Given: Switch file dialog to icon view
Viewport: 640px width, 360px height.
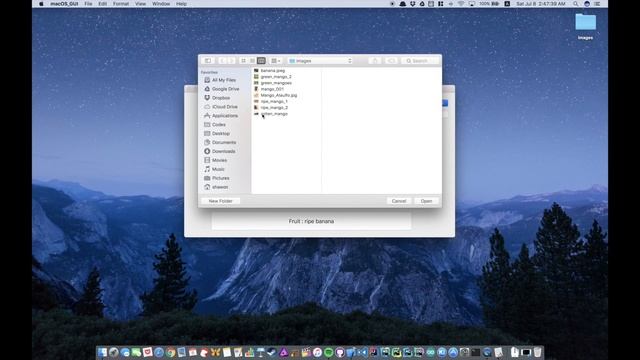Looking at the screenshot, I should [x=243, y=61].
